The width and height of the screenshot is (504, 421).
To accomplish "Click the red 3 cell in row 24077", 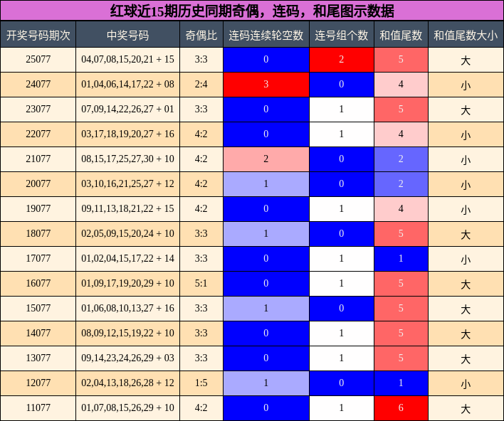I will pos(266,85).
